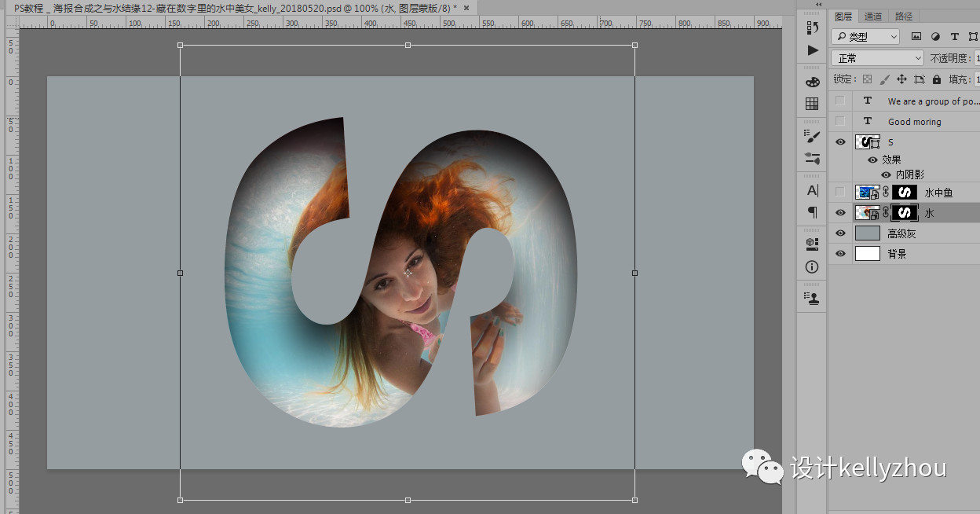Open the Paragraph panel icon
Image resolution: width=980 pixels, height=514 pixels.
[812, 212]
